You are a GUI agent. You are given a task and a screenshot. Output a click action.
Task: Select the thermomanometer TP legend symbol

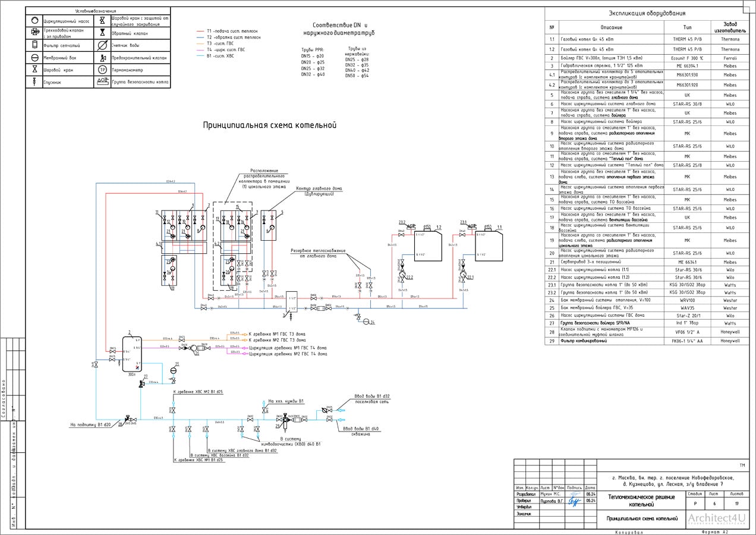pos(102,70)
